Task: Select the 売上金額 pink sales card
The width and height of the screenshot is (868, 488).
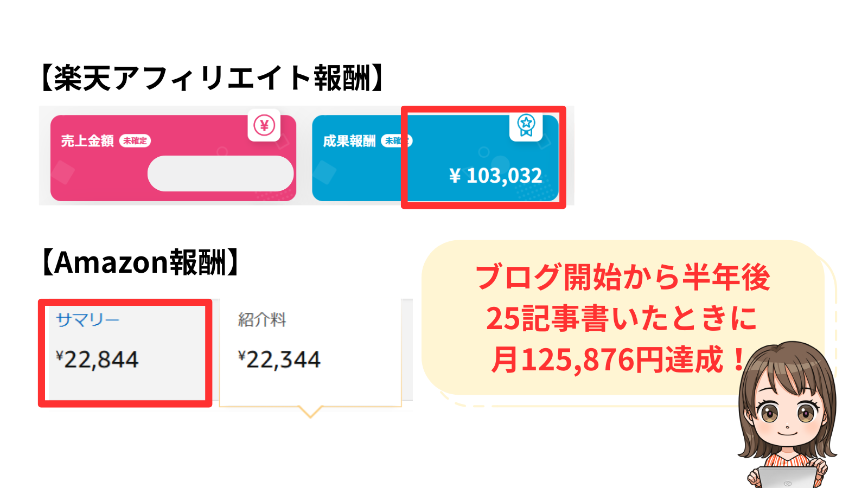Action: click(173, 158)
